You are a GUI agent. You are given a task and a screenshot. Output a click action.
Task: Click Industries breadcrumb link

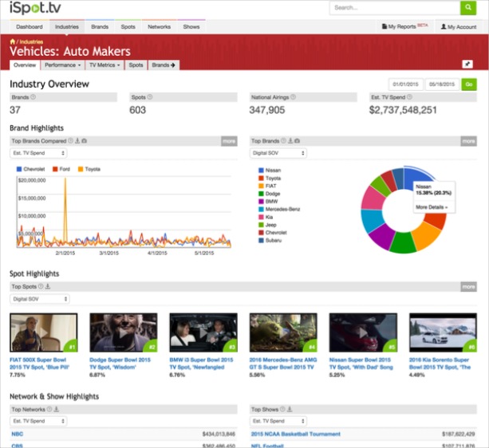click(31, 41)
